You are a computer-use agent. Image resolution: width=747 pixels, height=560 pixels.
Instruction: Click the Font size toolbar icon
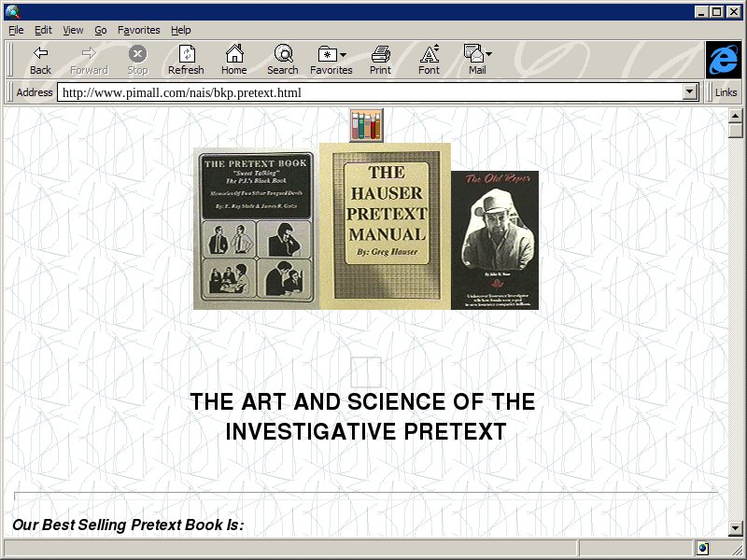429,54
